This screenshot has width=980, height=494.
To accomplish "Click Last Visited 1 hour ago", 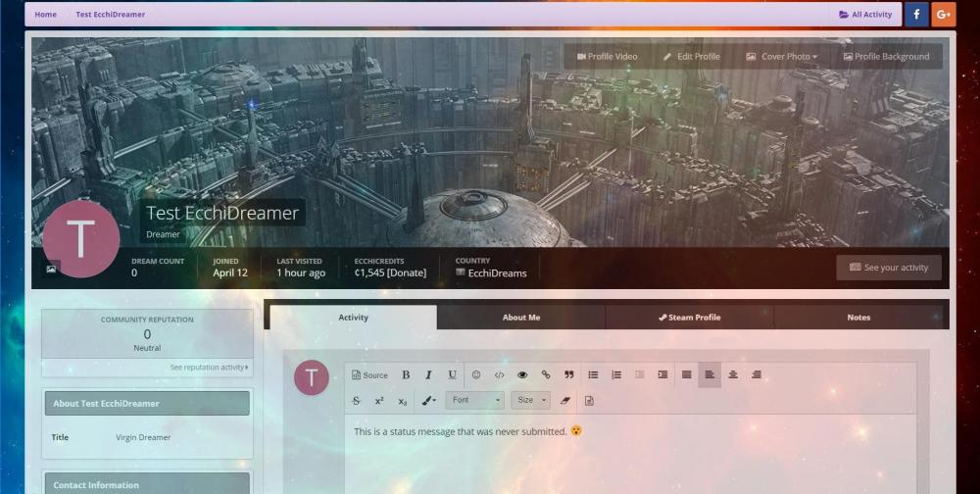I will click(x=301, y=267).
